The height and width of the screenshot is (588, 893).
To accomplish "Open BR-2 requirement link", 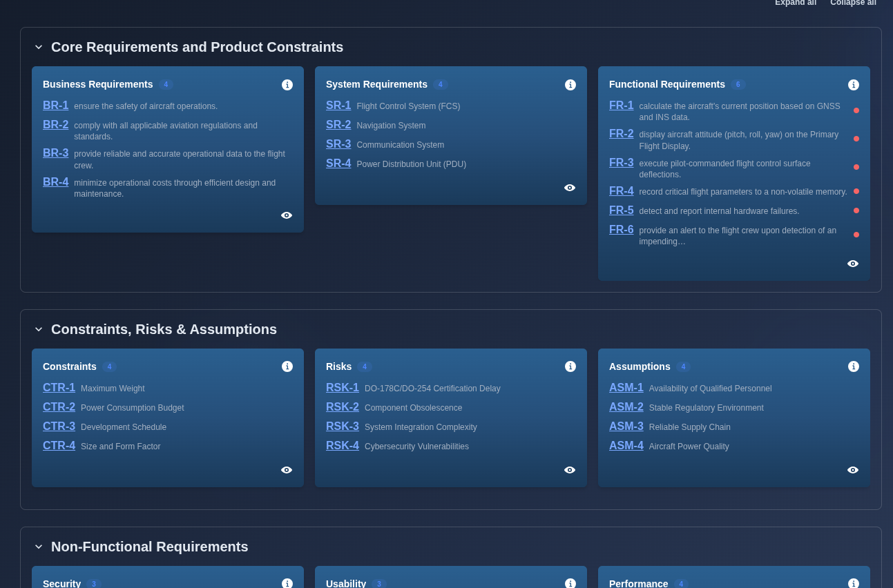I will [x=56, y=125].
